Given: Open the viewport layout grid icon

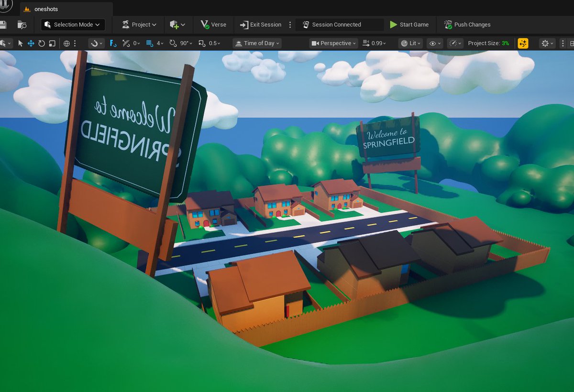Looking at the screenshot, I should [x=572, y=43].
